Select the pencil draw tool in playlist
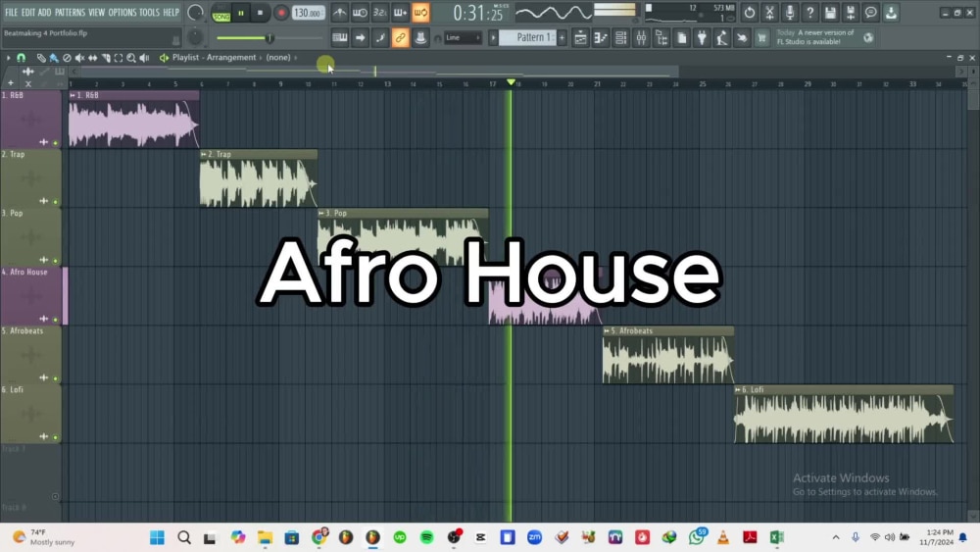Image resolution: width=980 pixels, height=552 pixels. coord(41,58)
